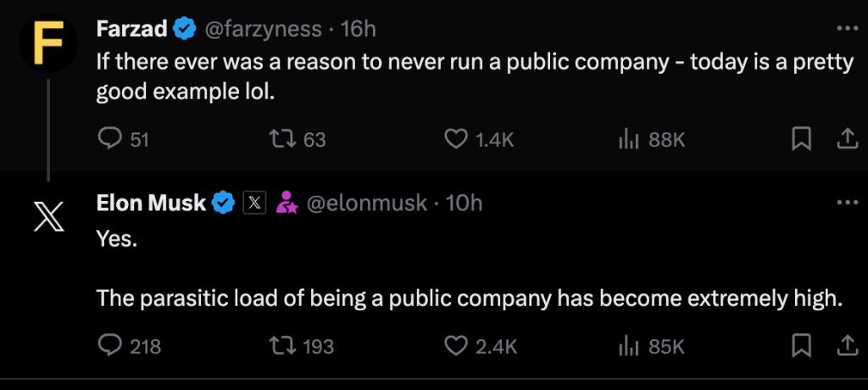Bookmark Farzad's tweet

coord(801,139)
